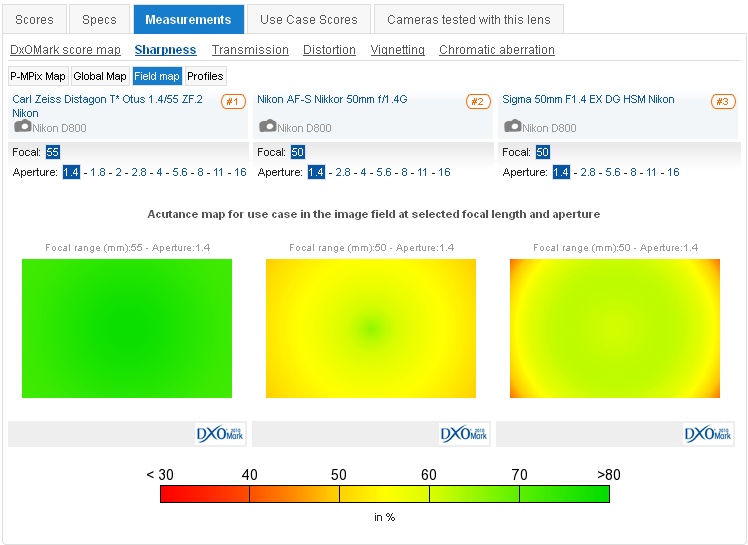Viewport: 748px width, 545px height.
Task: Choose aperture 2.8 for Sigma lens
Action: point(588,172)
